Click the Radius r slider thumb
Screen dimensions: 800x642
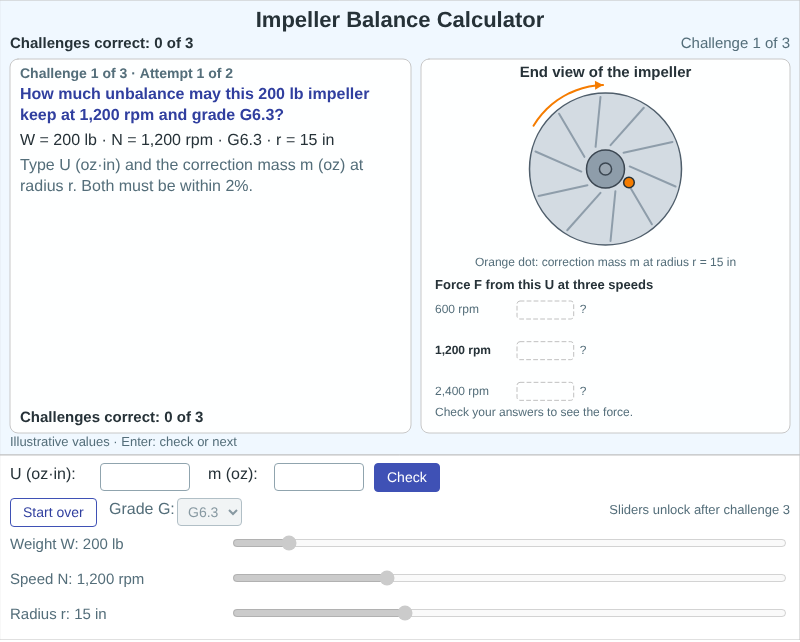[405, 613]
